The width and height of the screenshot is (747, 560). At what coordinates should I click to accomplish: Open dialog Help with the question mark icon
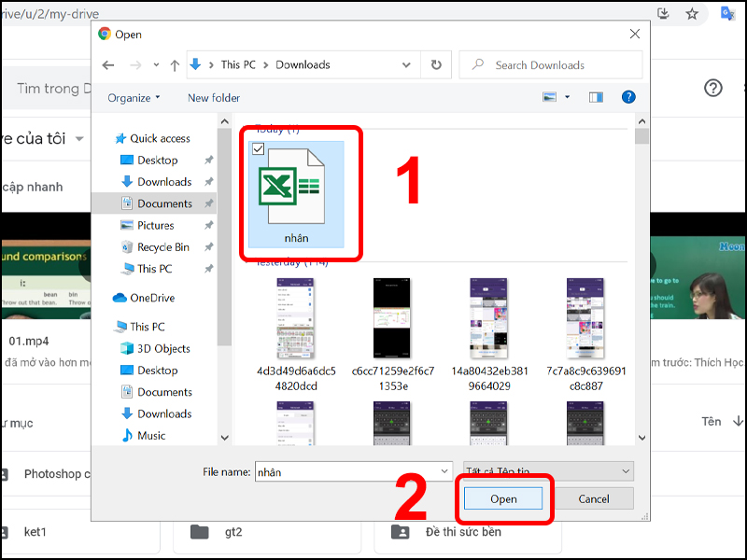coord(628,97)
